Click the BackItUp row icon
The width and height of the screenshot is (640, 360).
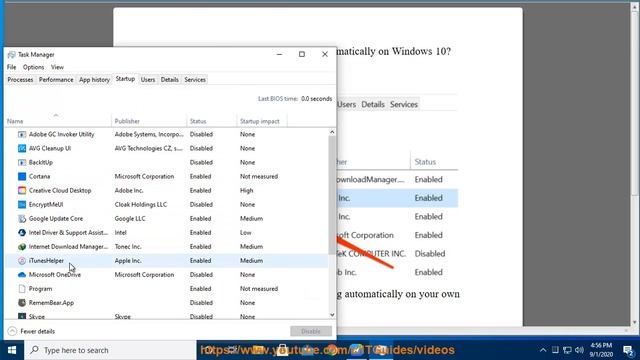point(22,162)
